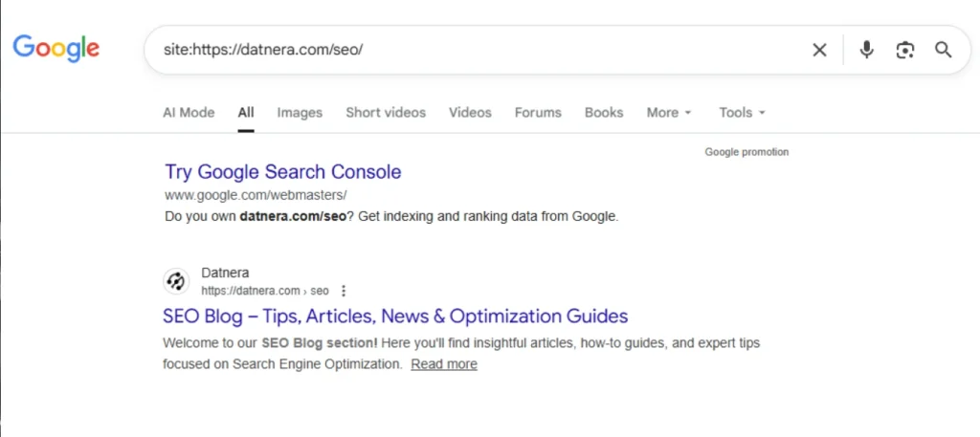The height and width of the screenshot is (437, 980).
Task: Click the Google logo
Action: point(56,49)
